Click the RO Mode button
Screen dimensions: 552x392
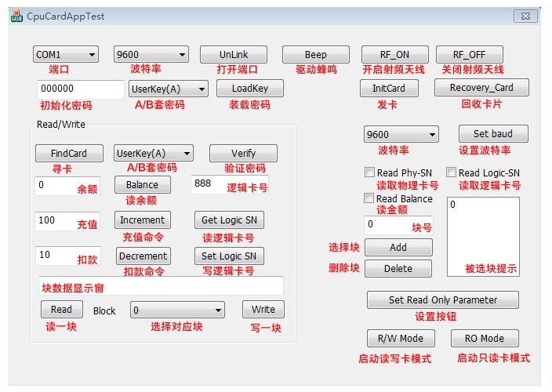point(485,338)
